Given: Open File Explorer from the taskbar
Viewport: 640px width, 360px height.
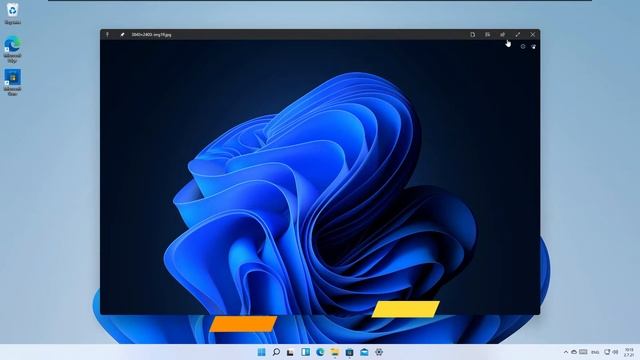Looking at the screenshot, I should pos(335,352).
